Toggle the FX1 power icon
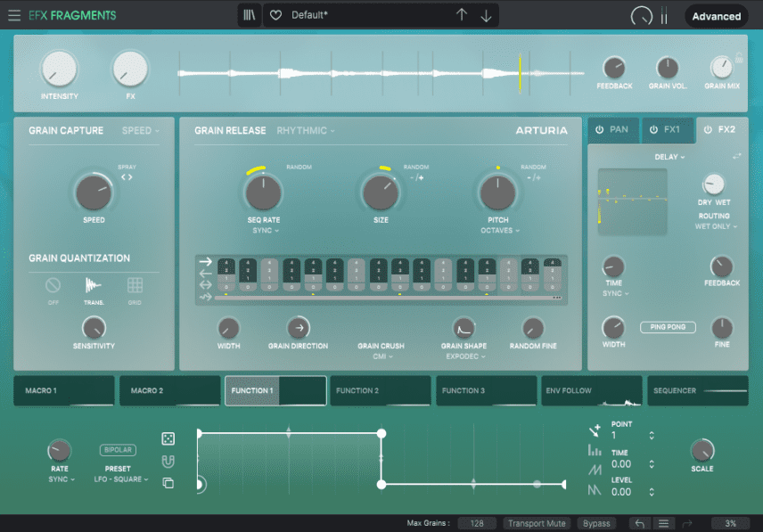This screenshot has height=532, width=763. tap(653, 130)
